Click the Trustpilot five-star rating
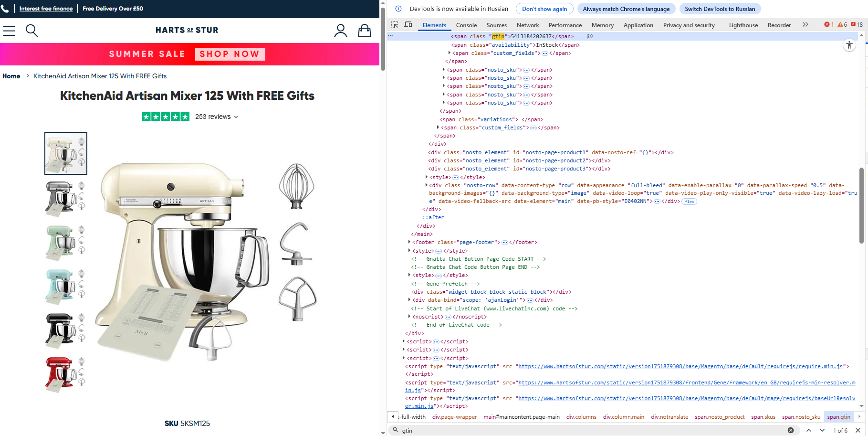 pyautogui.click(x=166, y=117)
